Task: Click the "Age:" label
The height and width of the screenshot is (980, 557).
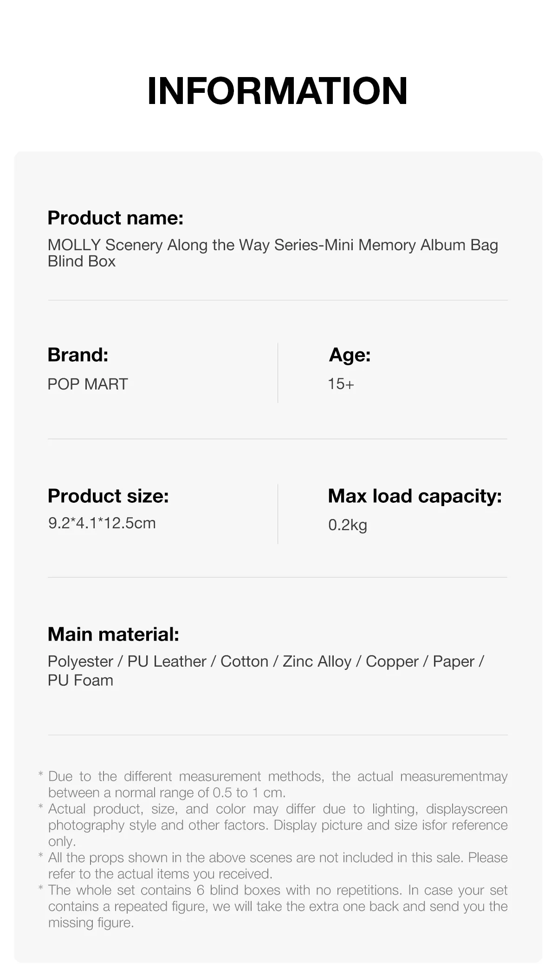Action: pyautogui.click(x=350, y=355)
